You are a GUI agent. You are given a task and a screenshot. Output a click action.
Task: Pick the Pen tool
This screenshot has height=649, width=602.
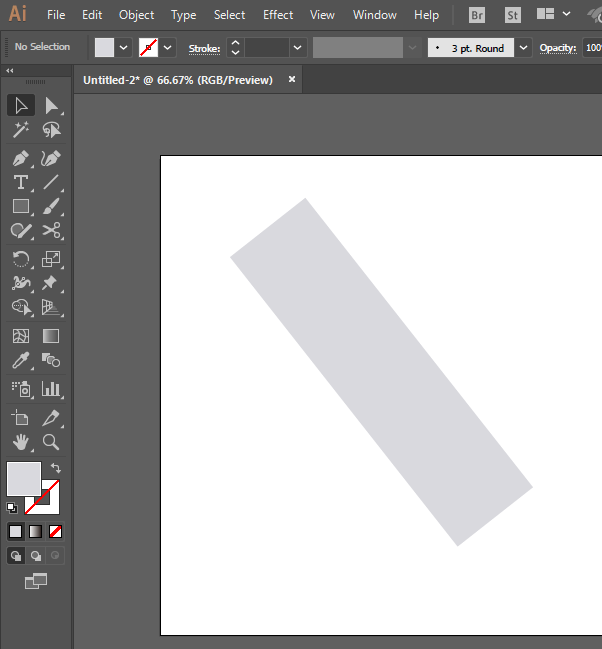(x=20, y=158)
